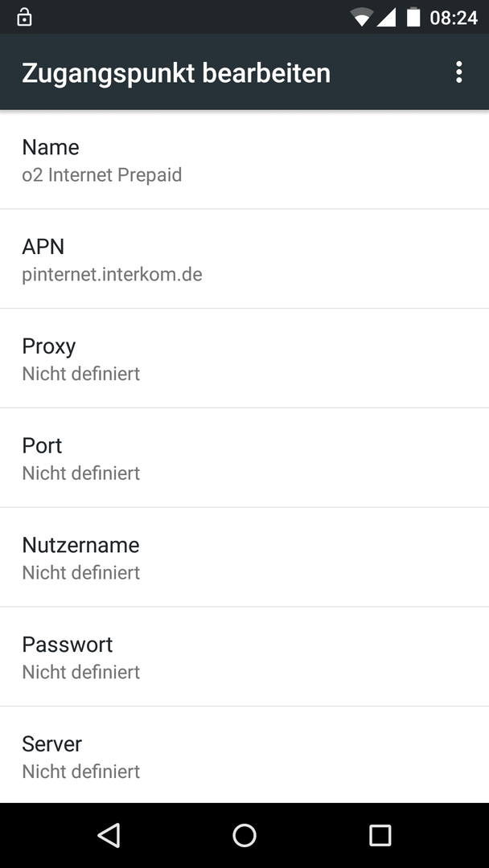Open the Port setting
Image resolution: width=489 pixels, height=868 pixels.
click(x=244, y=458)
